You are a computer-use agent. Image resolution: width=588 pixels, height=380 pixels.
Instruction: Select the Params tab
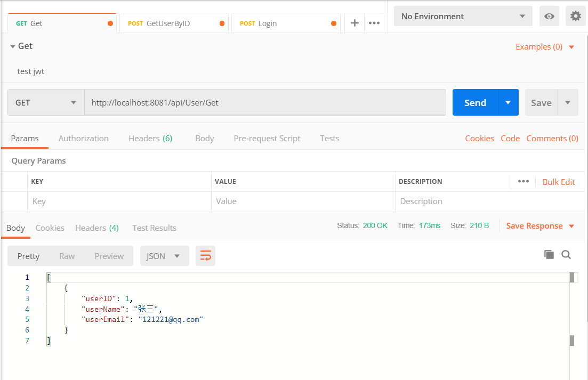[25, 138]
